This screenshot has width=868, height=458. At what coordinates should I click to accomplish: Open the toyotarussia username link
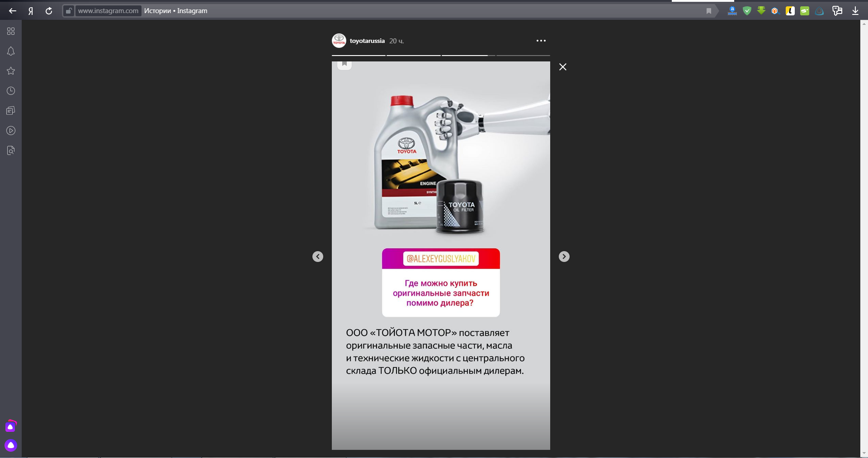[x=367, y=41]
